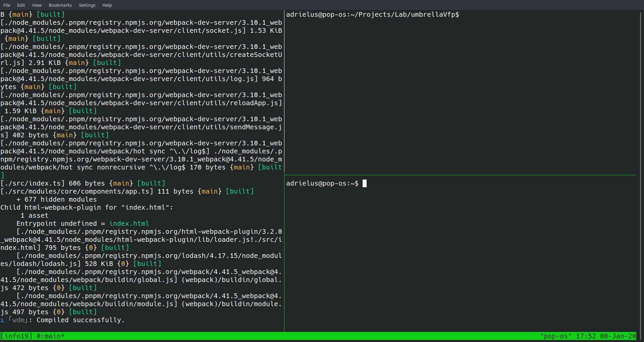Click the '1 asset' line
The width and height of the screenshot is (644, 342).
coord(35,215)
